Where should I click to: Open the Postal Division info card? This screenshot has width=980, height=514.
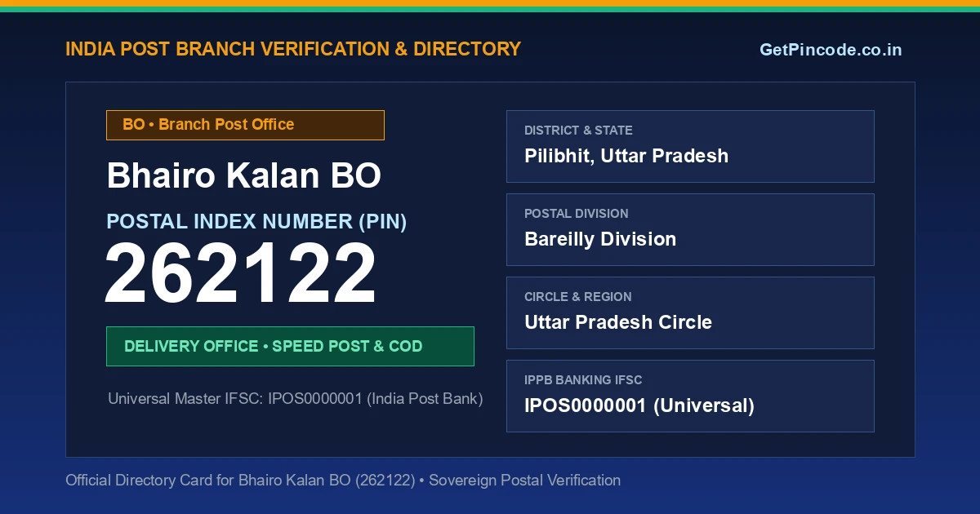tap(690, 229)
